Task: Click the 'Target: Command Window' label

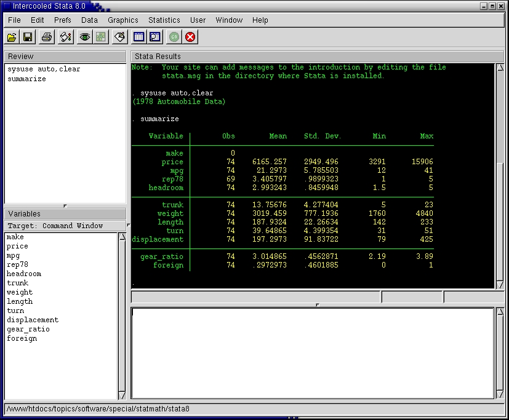Action: pyautogui.click(x=55, y=226)
